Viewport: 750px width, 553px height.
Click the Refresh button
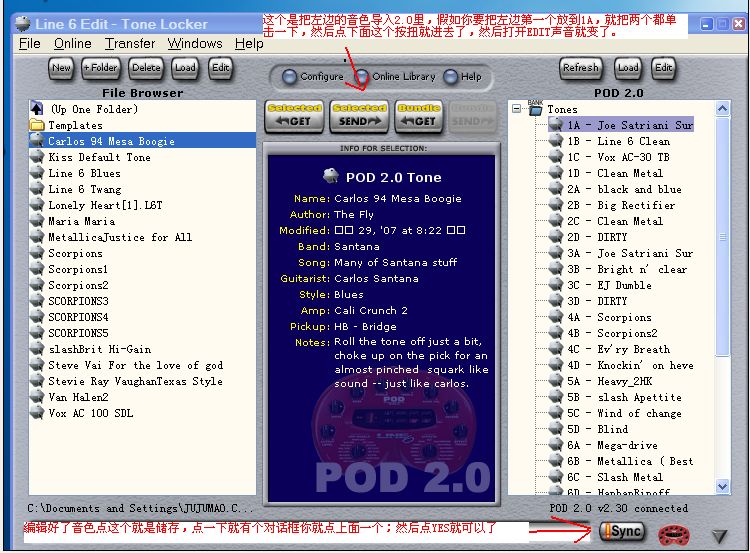[x=581, y=68]
